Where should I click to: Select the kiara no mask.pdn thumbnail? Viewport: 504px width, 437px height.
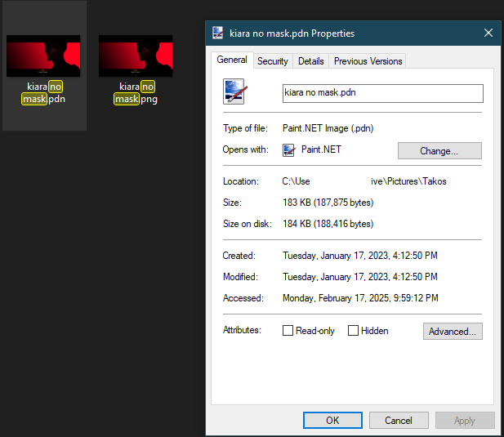[43, 56]
